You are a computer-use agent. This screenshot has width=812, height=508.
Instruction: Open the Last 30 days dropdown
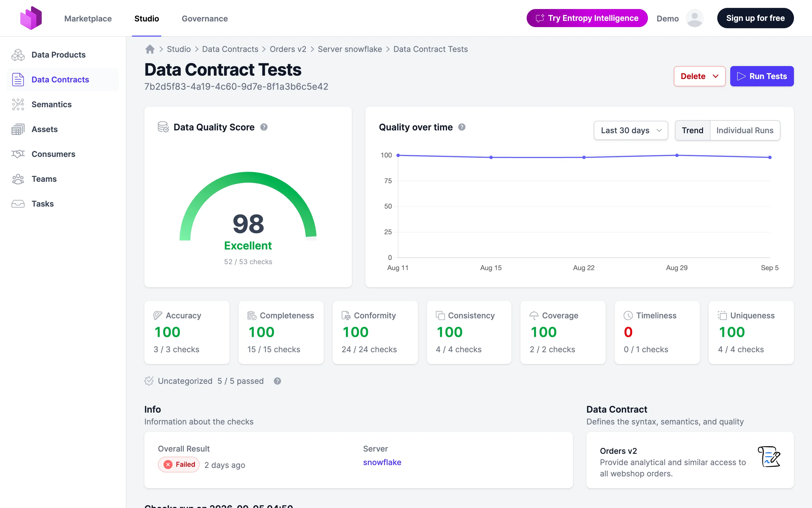631,130
